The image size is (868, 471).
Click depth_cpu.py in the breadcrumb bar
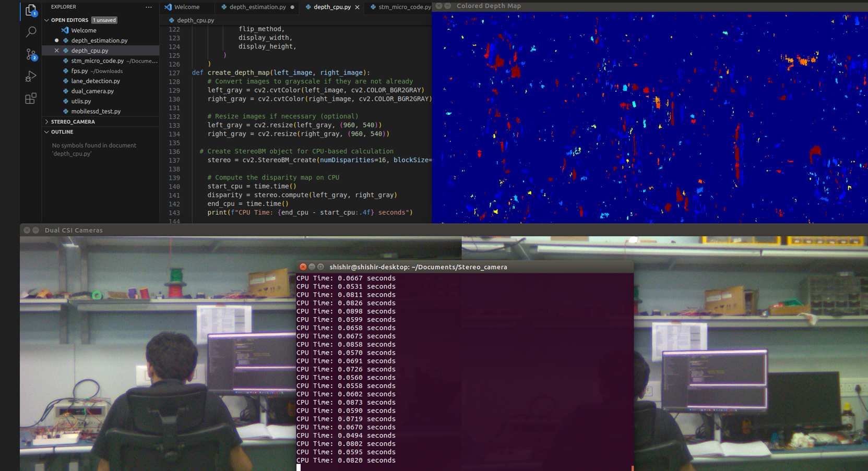point(195,20)
